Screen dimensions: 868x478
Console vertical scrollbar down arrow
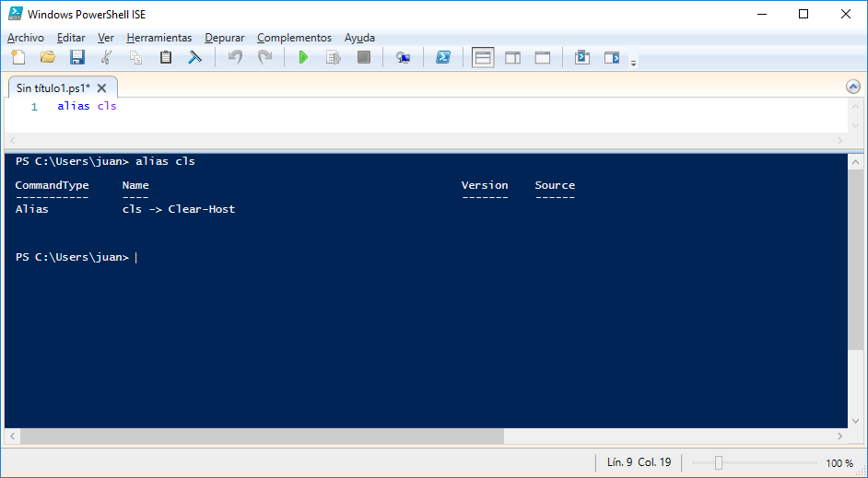pyautogui.click(x=855, y=421)
